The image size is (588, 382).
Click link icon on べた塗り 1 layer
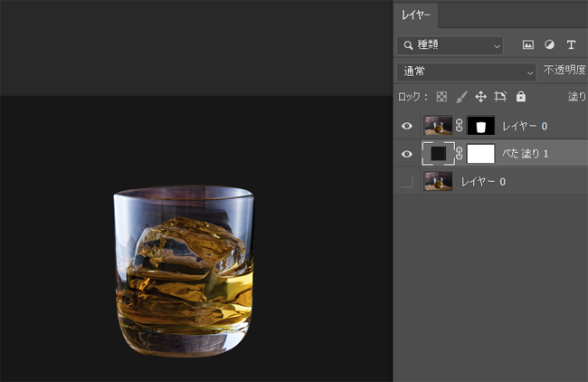pyautogui.click(x=460, y=154)
